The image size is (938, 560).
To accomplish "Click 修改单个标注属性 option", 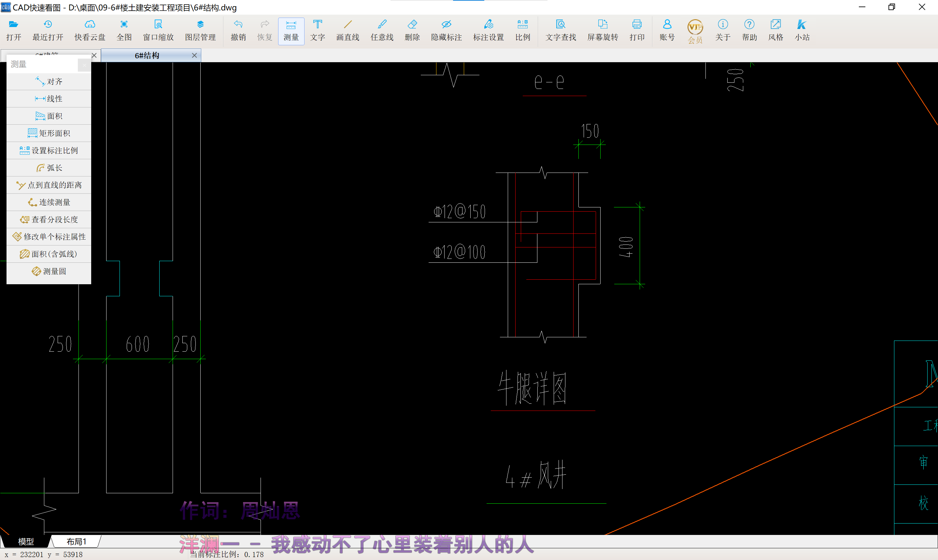I will pyautogui.click(x=49, y=237).
